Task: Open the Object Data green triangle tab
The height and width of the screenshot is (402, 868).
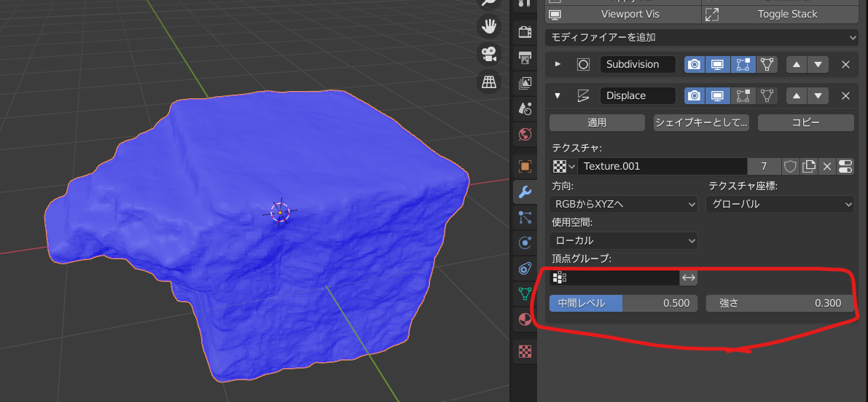Action: point(524,293)
